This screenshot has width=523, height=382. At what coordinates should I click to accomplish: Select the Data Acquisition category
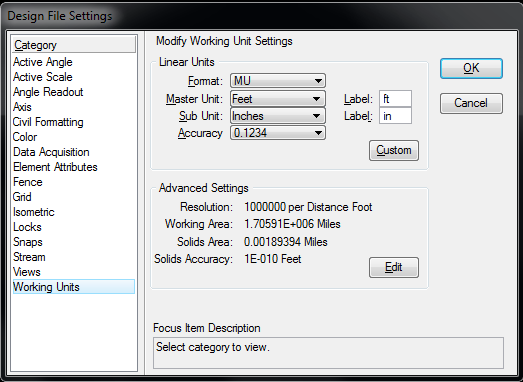click(74, 152)
